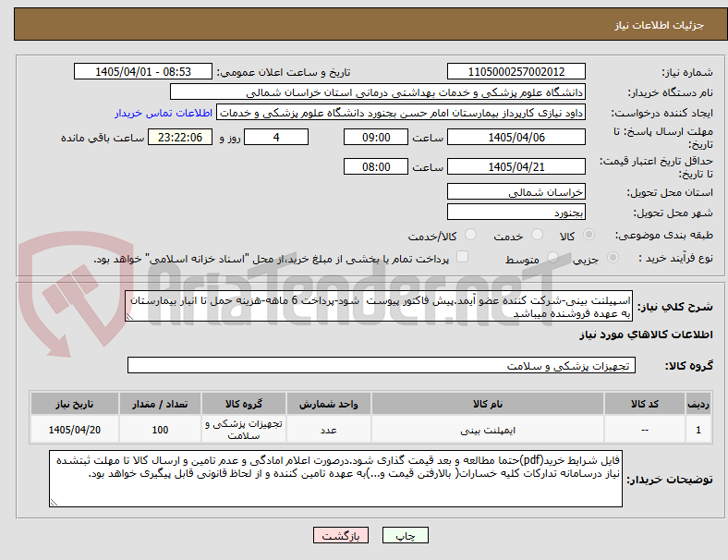Click the نام کالا column header
Viewport: 728px width, 560px height.
click(x=488, y=404)
